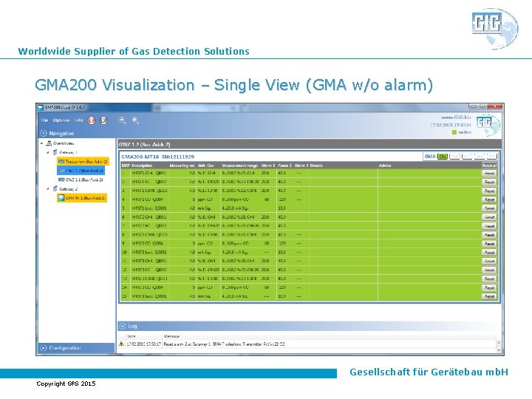Open the Options menu
Viewport: 532px width, 399px height.
[x=61, y=120]
